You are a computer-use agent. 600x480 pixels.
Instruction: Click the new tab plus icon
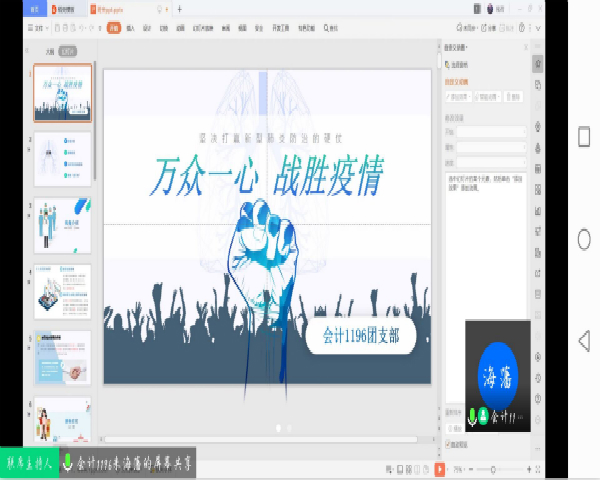pyautogui.click(x=179, y=9)
